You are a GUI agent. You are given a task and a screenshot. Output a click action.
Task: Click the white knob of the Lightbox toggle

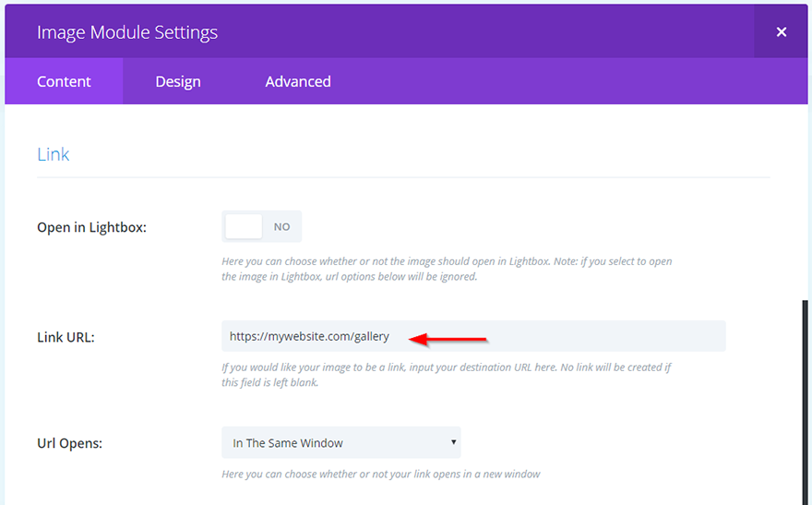coord(245,226)
